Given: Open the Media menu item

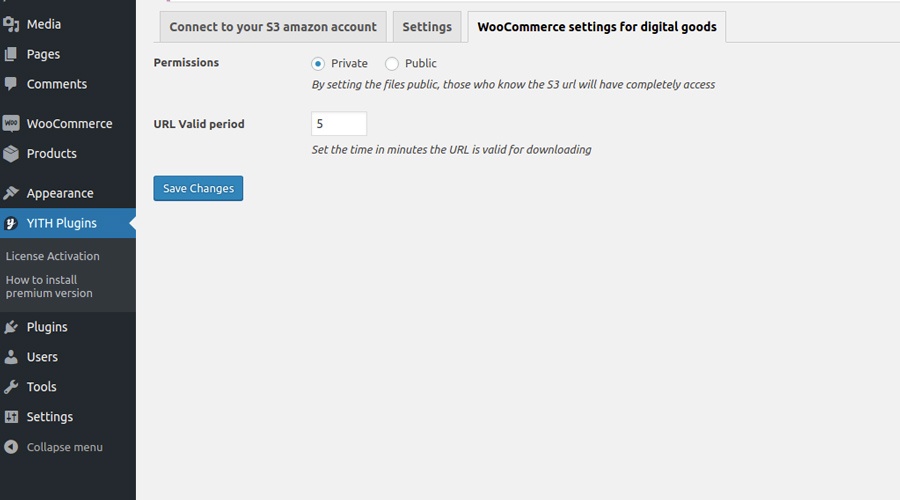Looking at the screenshot, I should 68,24.
